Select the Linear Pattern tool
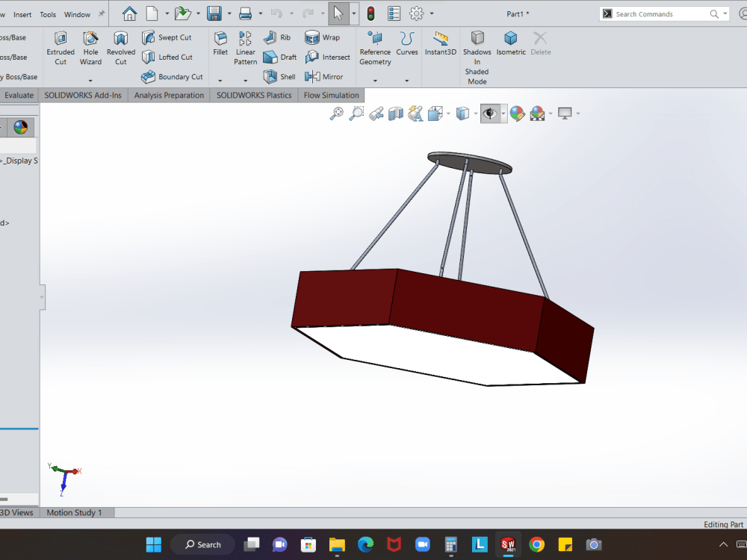The height and width of the screenshot is (560, 747). pyautogui.click(x=245, y=47)
